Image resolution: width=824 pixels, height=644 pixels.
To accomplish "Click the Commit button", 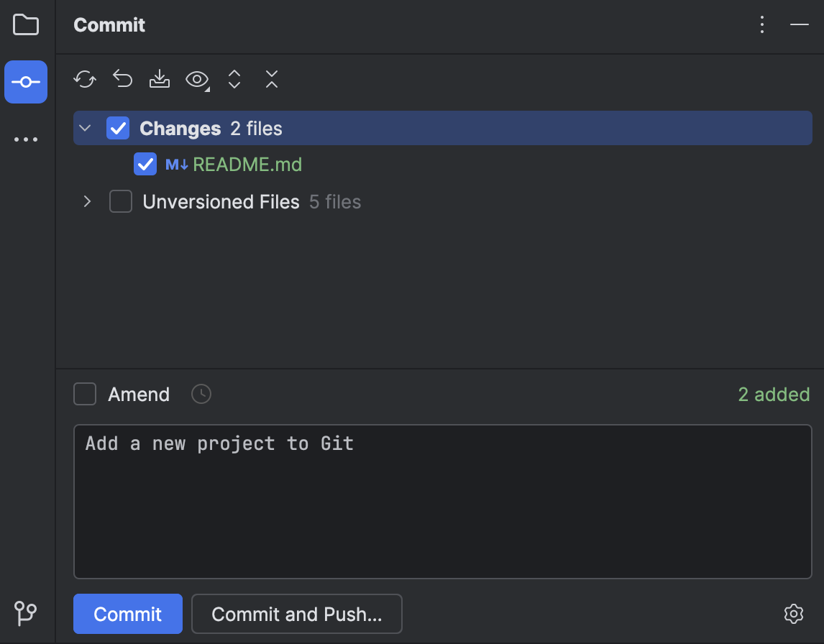I will 127,614.
